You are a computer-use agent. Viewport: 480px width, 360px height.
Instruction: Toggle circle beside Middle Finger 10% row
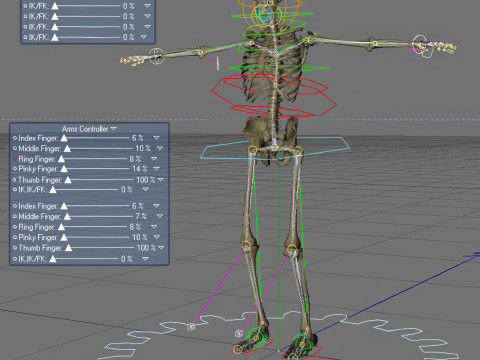coord(15,148)
